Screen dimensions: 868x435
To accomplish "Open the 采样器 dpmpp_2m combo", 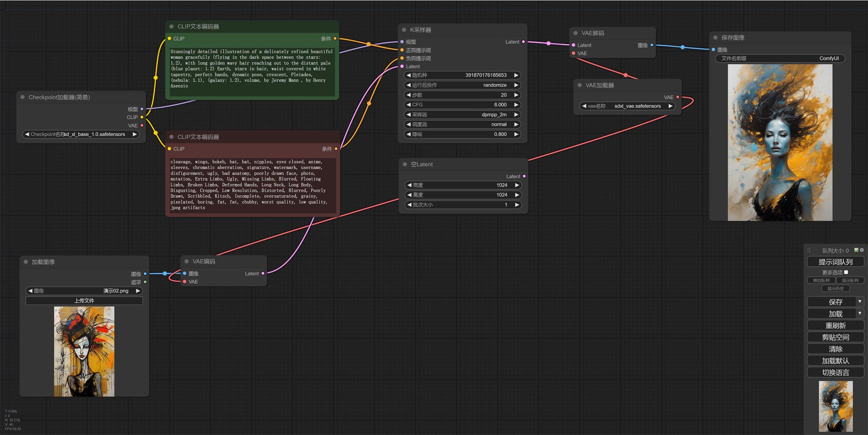I will 463,114.
